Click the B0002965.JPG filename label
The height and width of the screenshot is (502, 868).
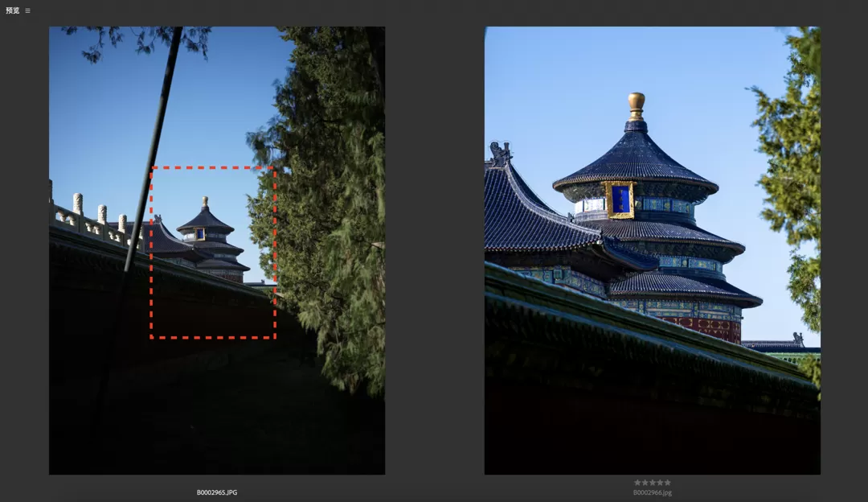217,492
